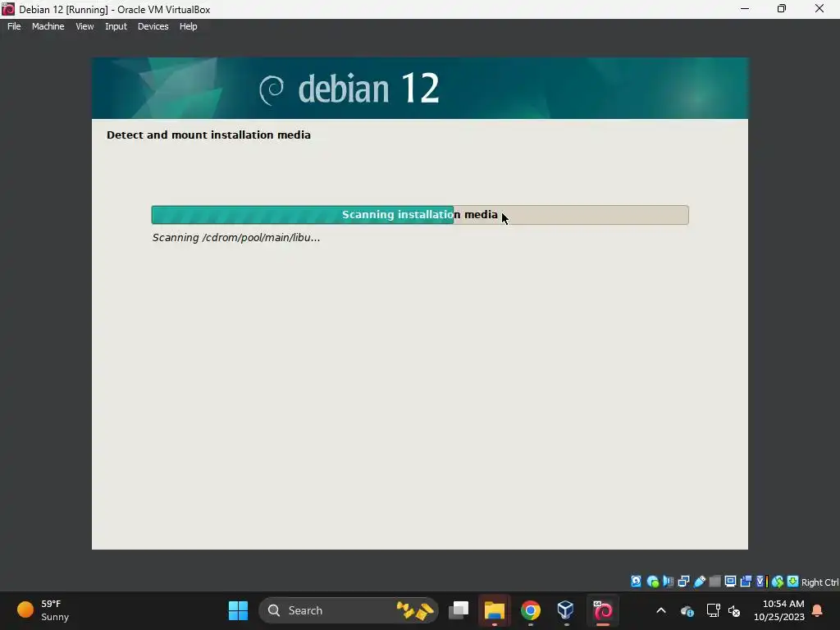Open the notifications bell icon
The image size is (840, 630).
coord(818,610)
